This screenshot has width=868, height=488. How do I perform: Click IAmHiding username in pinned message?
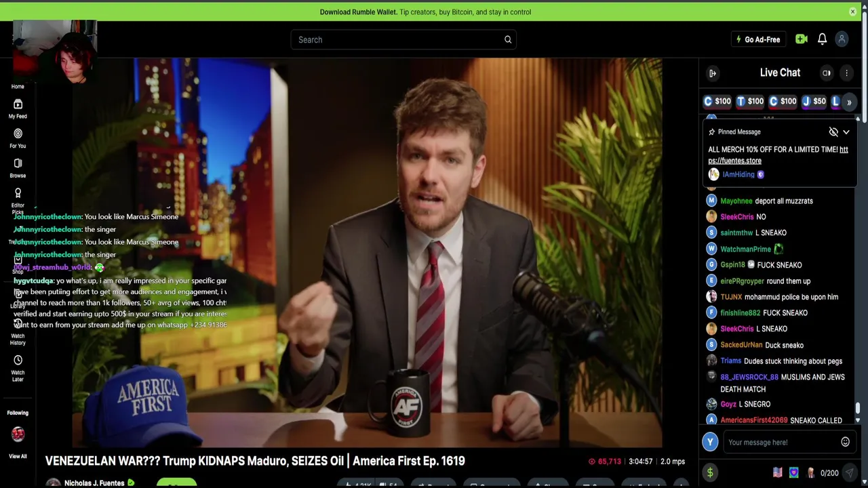click(738, 175)
